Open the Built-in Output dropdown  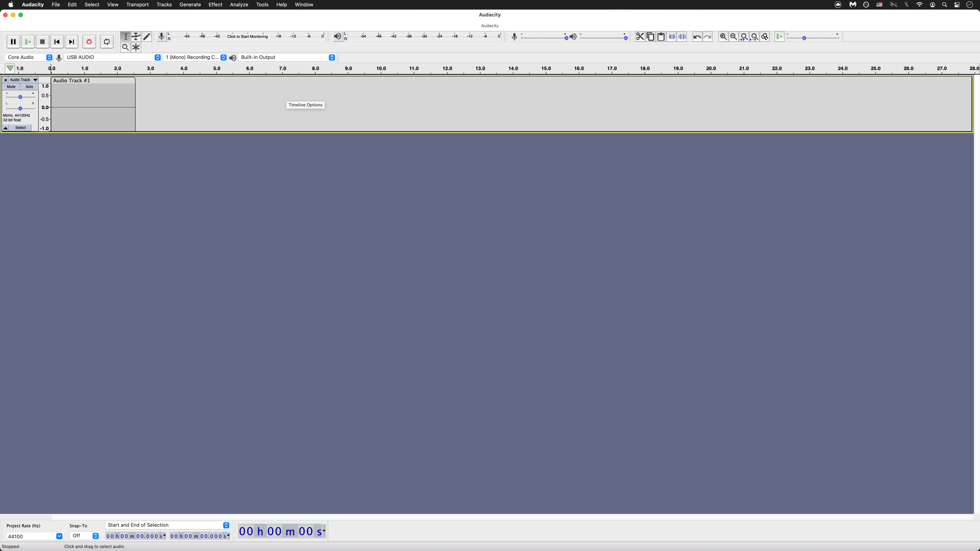click(287, 57)
